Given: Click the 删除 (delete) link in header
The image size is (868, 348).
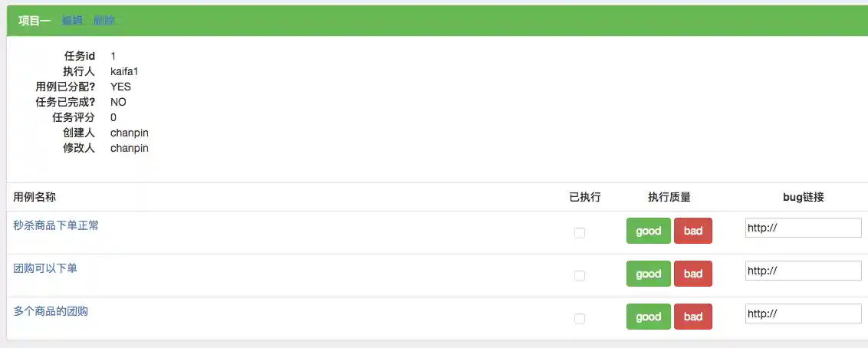Looking at the screenshot, I should click(104, 20).
